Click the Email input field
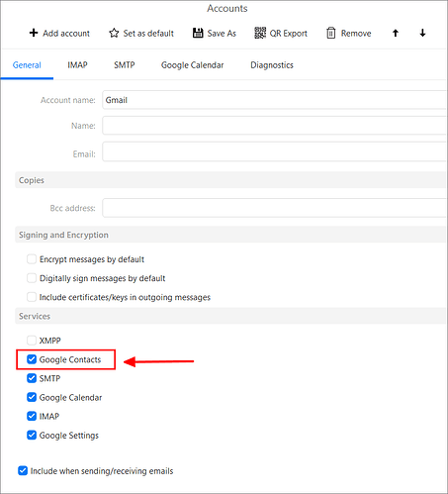Screen dimensions: 448x494 tap(274, 151)
